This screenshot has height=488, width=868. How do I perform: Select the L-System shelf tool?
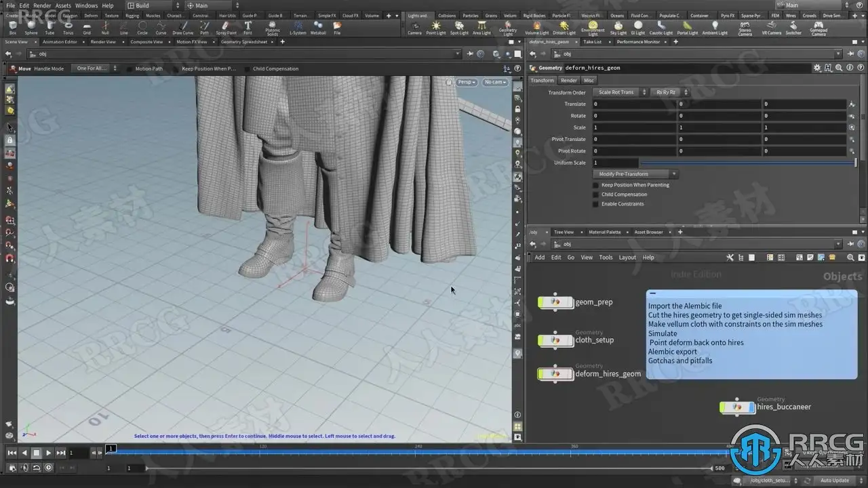pos(298,27)
